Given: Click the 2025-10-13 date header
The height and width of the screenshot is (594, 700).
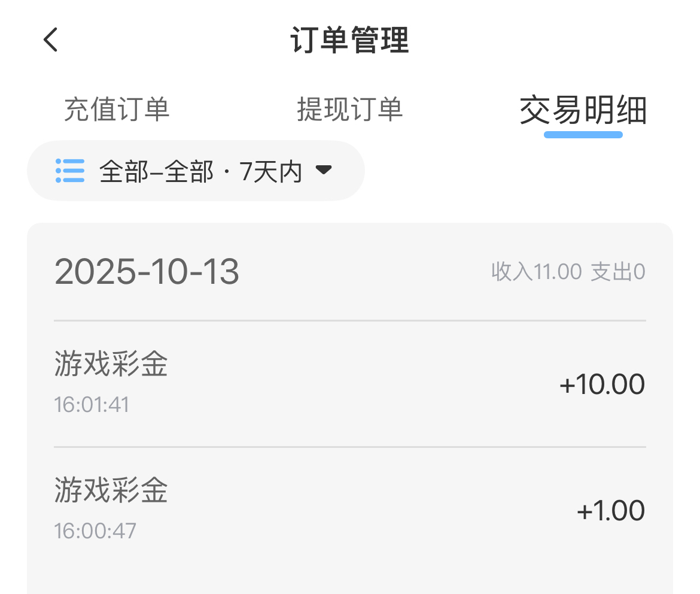Looking at the screenshot, I should (x=147, y=272).
